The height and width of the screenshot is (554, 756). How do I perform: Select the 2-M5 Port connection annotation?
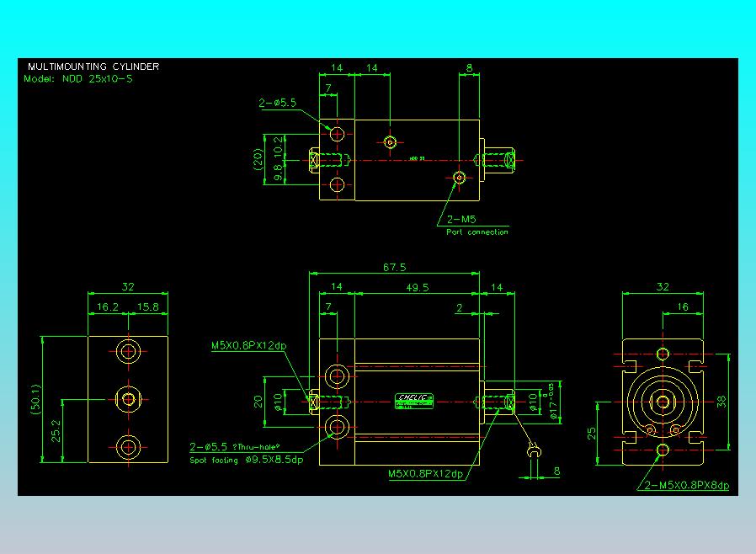tap(476, 225)
